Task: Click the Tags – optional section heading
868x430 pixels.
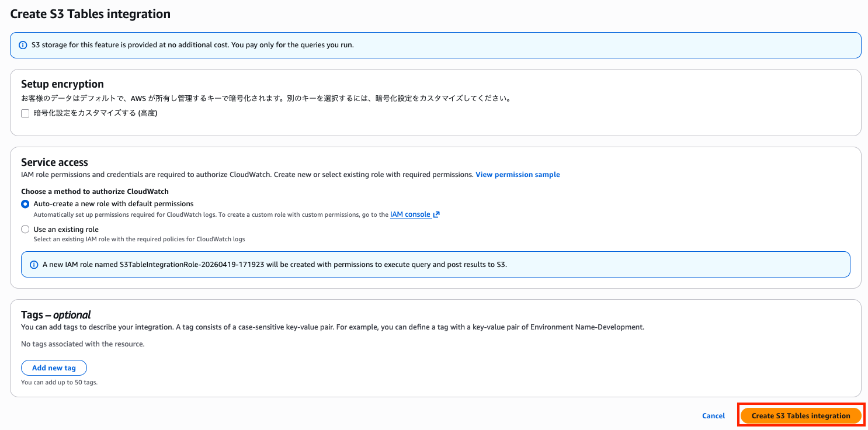Action: click(x=55, y=315)
